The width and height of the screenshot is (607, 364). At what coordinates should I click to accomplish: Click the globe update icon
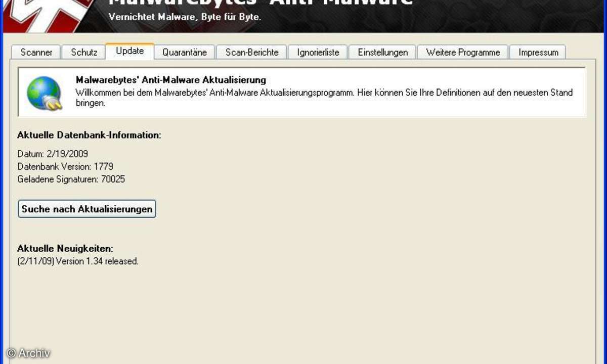44,93
